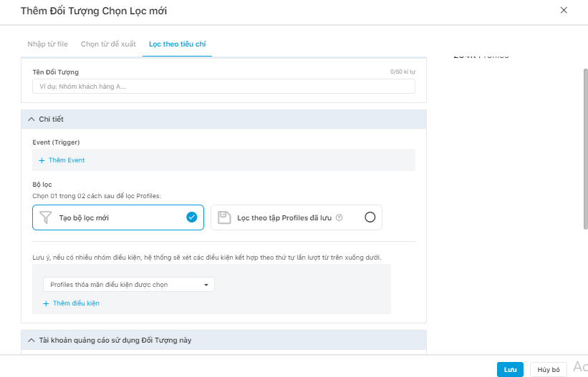This screenshot has width=588, height=377.
Task: Click the plus icon beside 'Thêm điều kiện'
Action: point(46,303)
